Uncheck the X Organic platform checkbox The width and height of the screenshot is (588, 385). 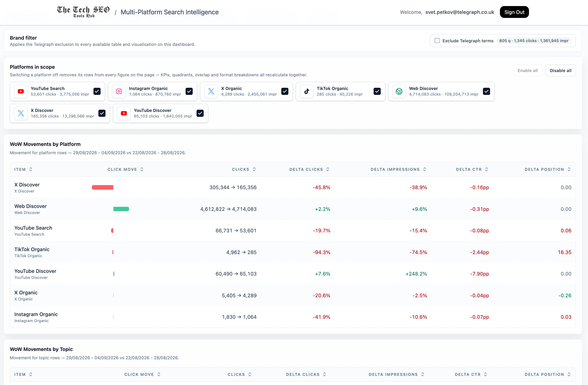(285, 91)
